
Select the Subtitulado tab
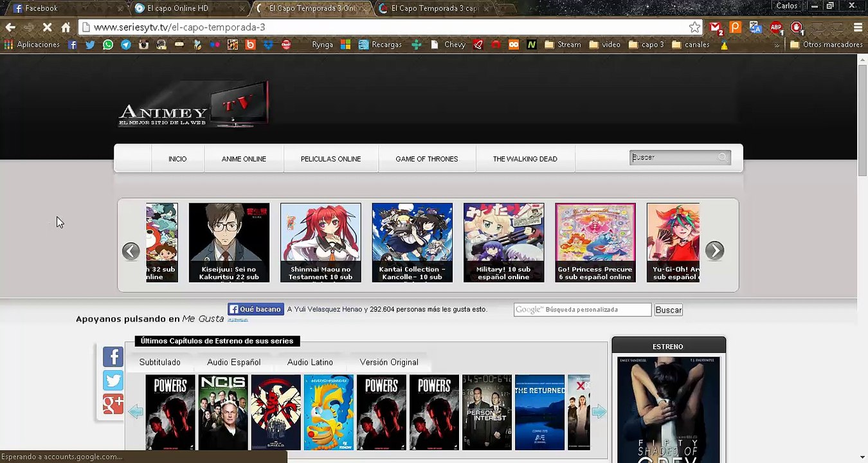(x=159, y=363)
